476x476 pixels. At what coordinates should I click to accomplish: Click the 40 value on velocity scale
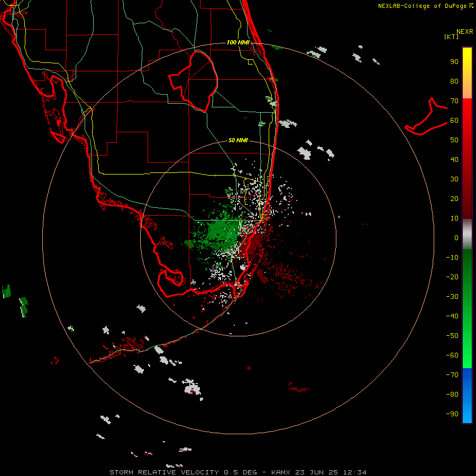454,159
